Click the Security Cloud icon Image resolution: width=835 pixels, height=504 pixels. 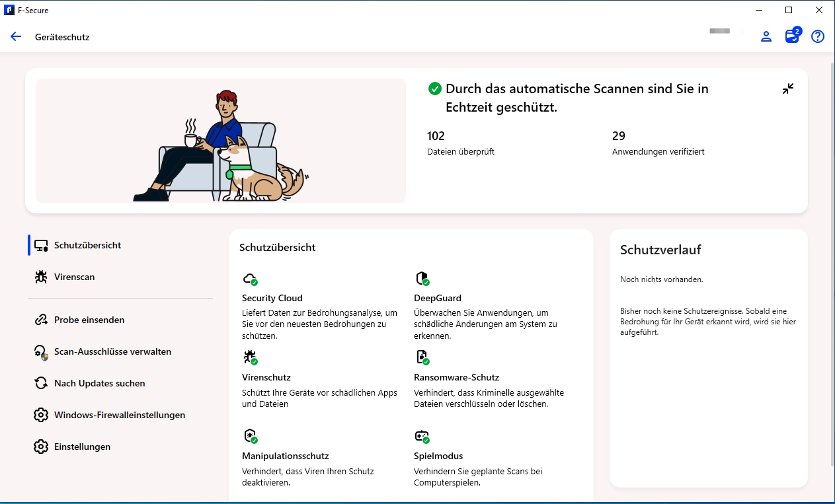pyautogui.click(x=250, y=278)
